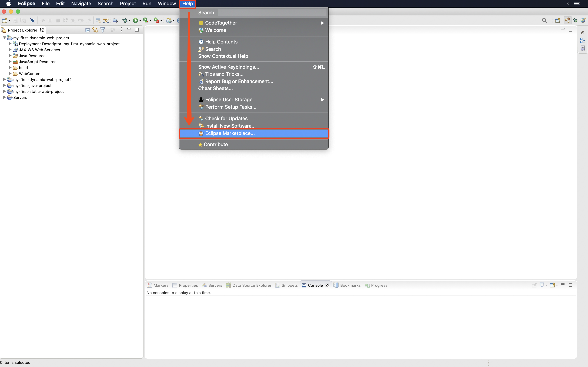Click the Contribute star menu item
This screenshot has width=588, height=367.
point(254,144)
